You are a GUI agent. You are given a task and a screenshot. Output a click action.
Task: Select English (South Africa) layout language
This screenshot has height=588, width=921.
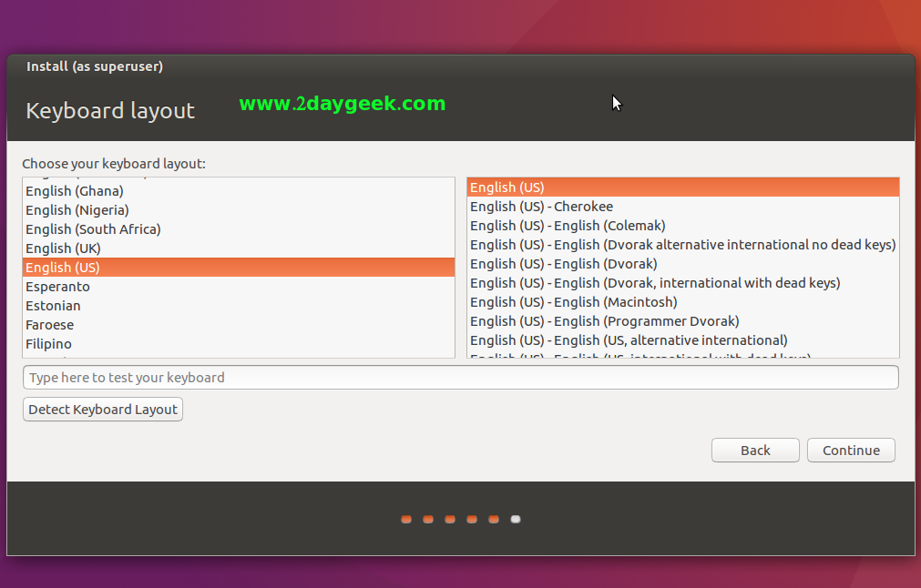(x=93, y=229)
